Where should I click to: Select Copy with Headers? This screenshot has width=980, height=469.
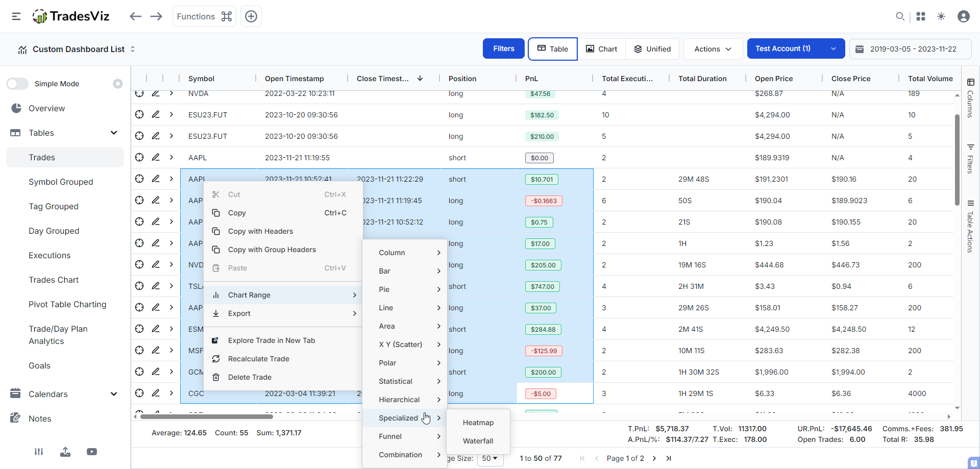click(x=283, y=231)
